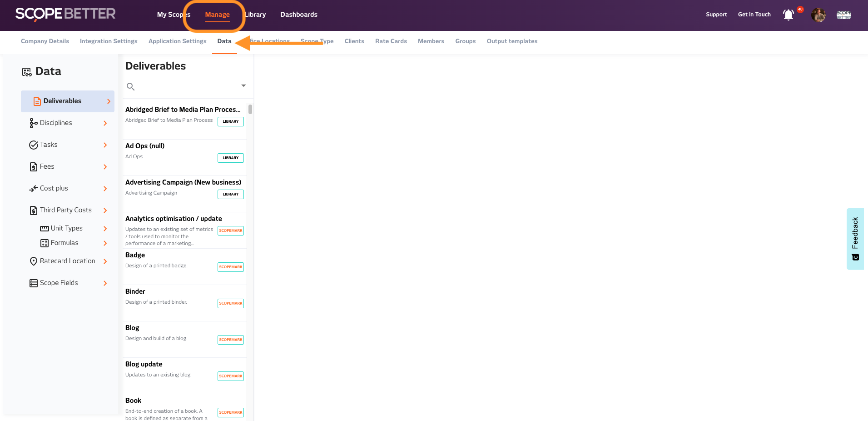Expand the Fees section chevron

click(105, 167)
